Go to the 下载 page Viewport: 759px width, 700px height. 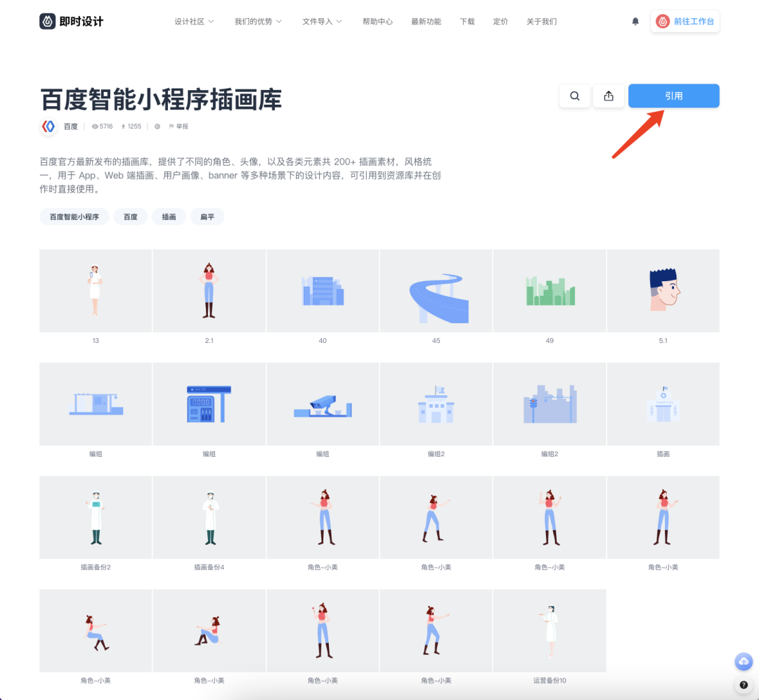pyautogui.click(x=467, y=21)
